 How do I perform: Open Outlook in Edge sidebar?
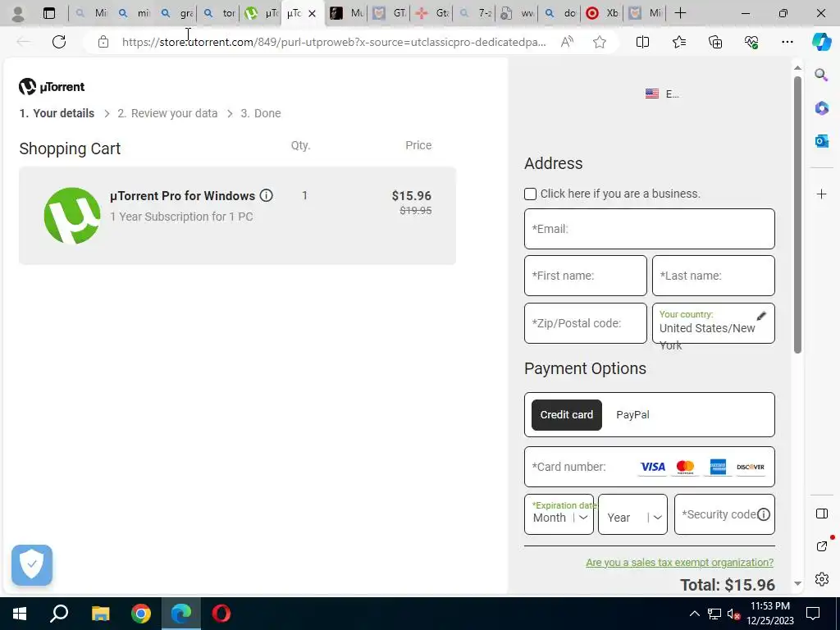821,141
